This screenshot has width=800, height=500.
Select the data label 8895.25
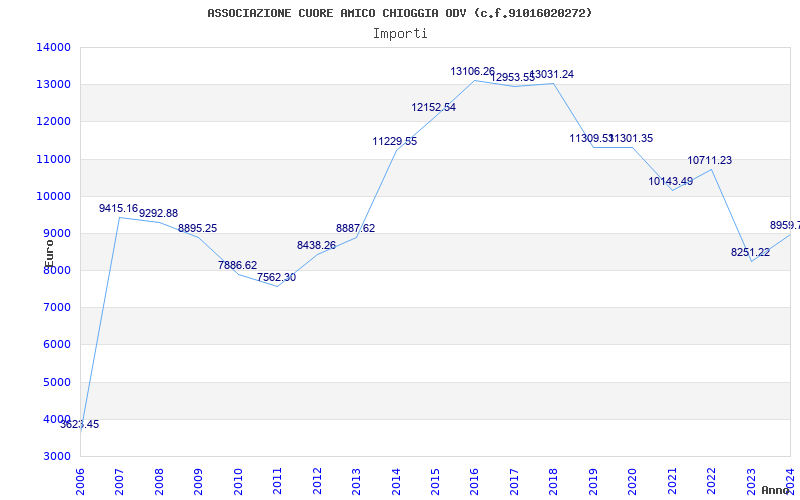pos(197,228)
